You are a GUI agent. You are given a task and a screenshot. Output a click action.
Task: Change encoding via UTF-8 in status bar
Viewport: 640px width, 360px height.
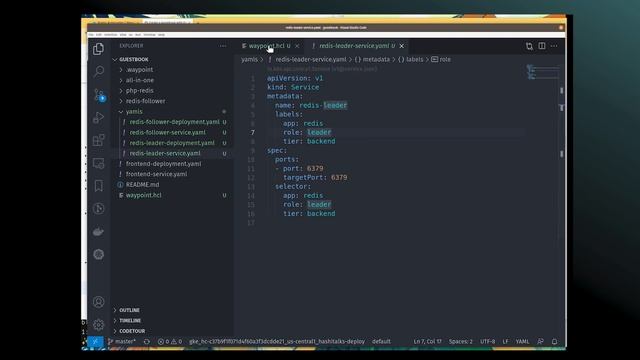pyautogui.click(x=487, y=342)
